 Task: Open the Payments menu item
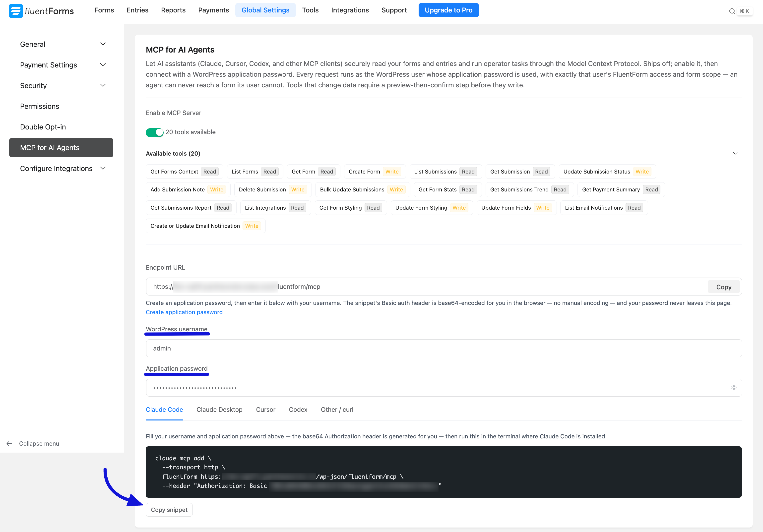point(213,10)
